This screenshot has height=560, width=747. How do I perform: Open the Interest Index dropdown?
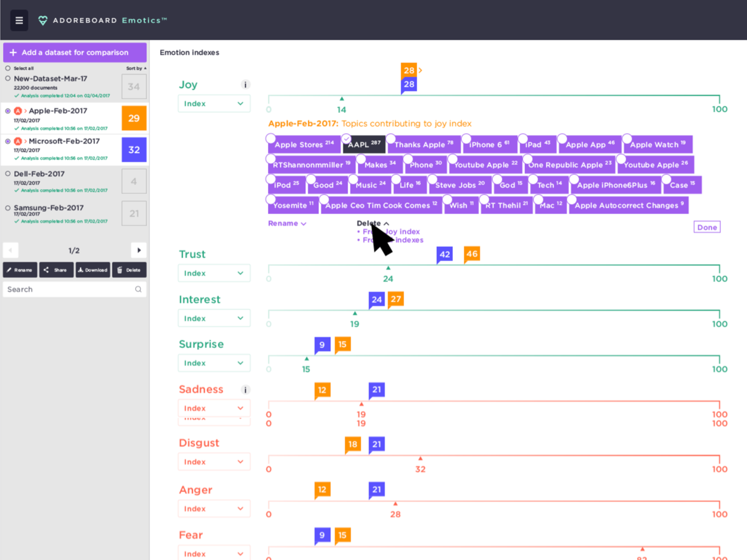pos(214,318)
